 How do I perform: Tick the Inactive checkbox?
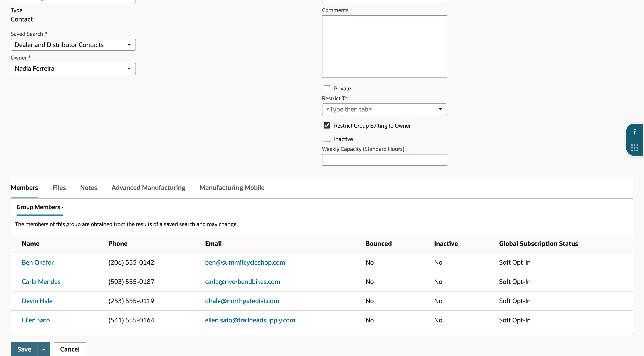pyautogui.click(x=327, y=139)
